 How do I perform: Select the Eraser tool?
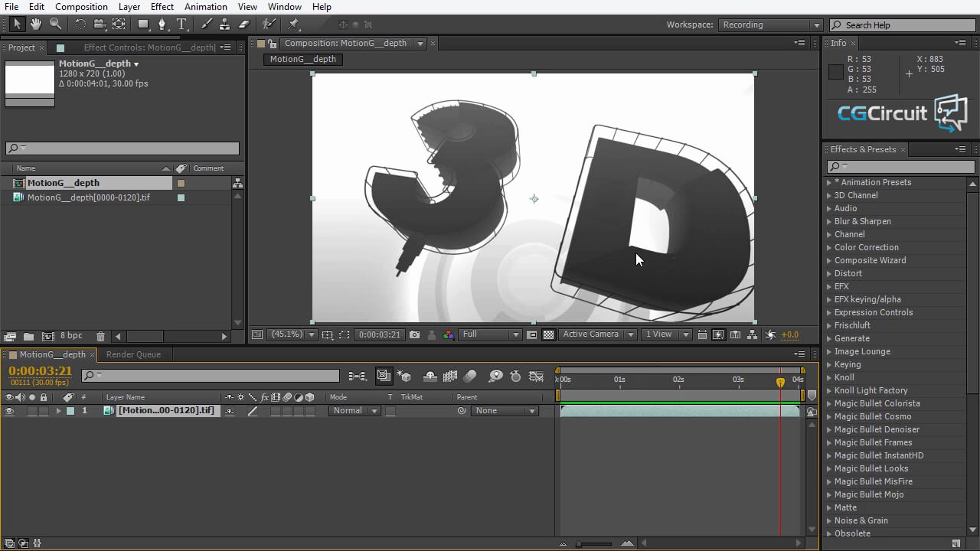[243, 24]
